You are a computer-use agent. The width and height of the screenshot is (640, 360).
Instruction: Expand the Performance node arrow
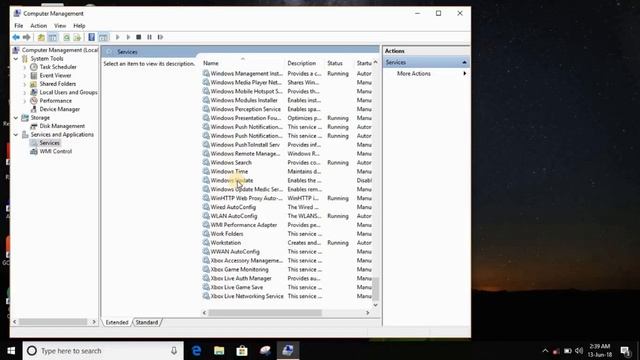(x=25, y=101)
